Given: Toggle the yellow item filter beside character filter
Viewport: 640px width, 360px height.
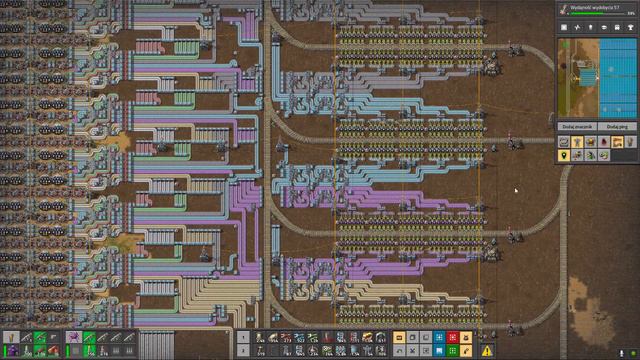Looking at the screenshot, I should click(x=590, y=142).
